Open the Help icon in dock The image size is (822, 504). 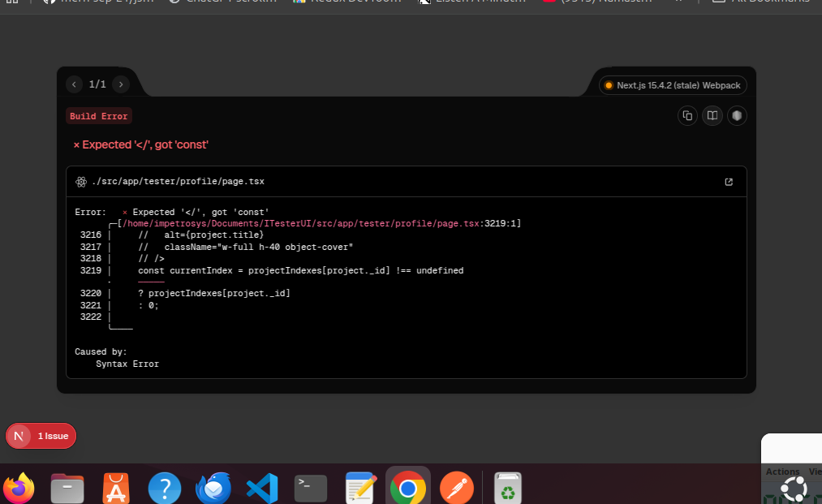165,489
